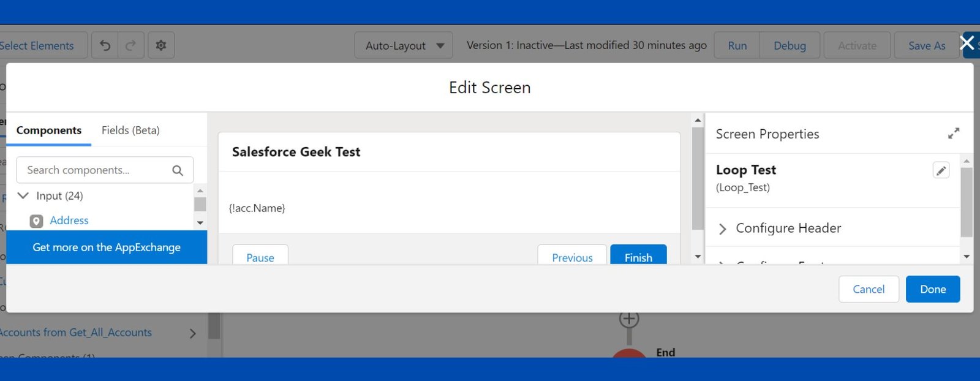The image size is (980, 381).
Task: Collapse the Input (24) component group
Action: 23,196
